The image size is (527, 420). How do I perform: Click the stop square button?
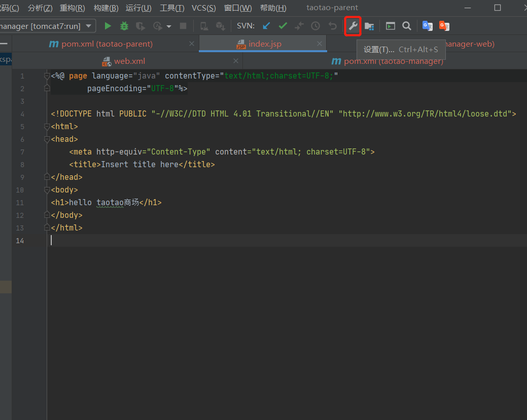click(x=183, y=26)
